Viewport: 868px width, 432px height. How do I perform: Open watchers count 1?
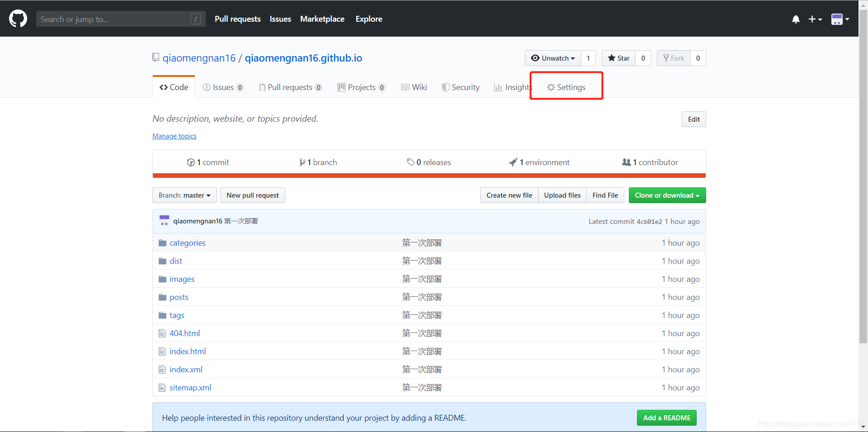(x=588, y=58)
